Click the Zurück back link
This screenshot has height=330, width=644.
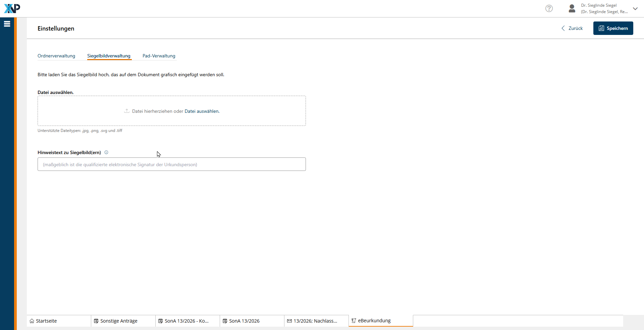point(572,28)
